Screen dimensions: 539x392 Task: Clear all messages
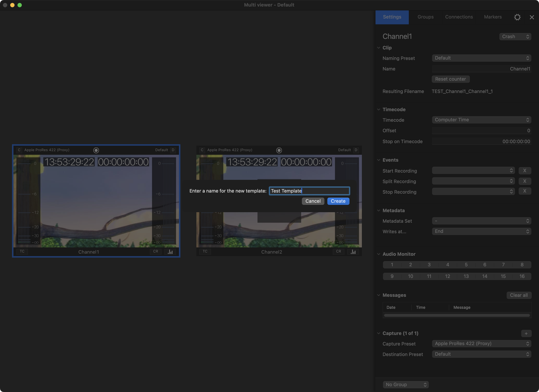[x=519, y=295]
